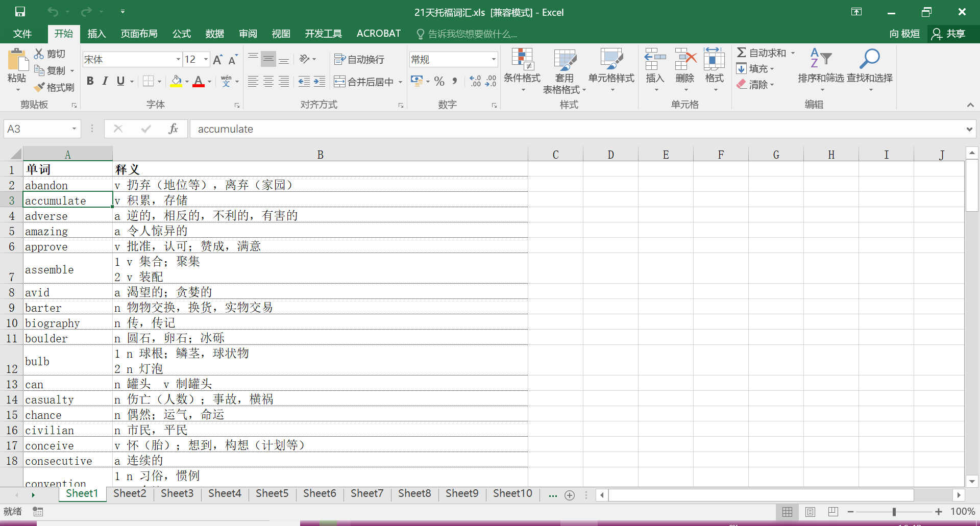Open the AutoSum dropdown arrow

click(793, 53)
